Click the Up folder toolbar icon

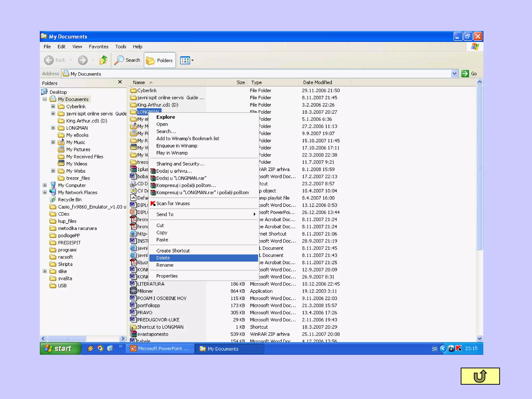click(103, 60)
